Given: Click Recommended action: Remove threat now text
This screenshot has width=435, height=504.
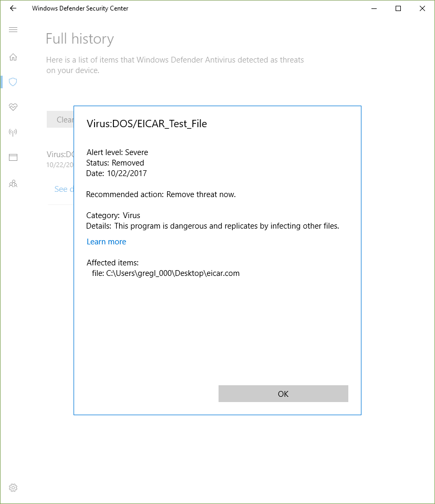Looking at the screenshot, I should 161,194.
